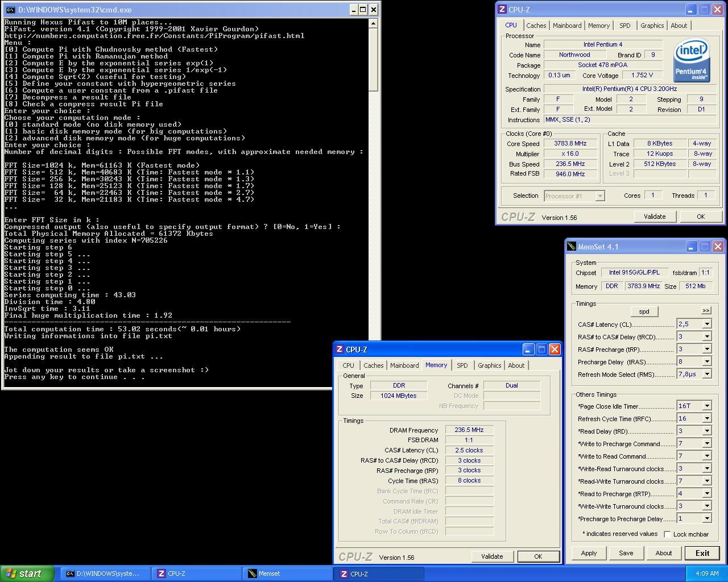Click the cmd.exe title bar icon

(10, 10)
